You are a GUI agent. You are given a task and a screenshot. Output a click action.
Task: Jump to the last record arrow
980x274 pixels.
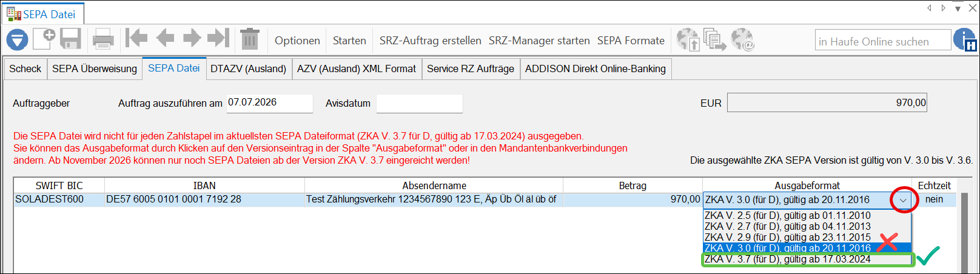(218, 38)
